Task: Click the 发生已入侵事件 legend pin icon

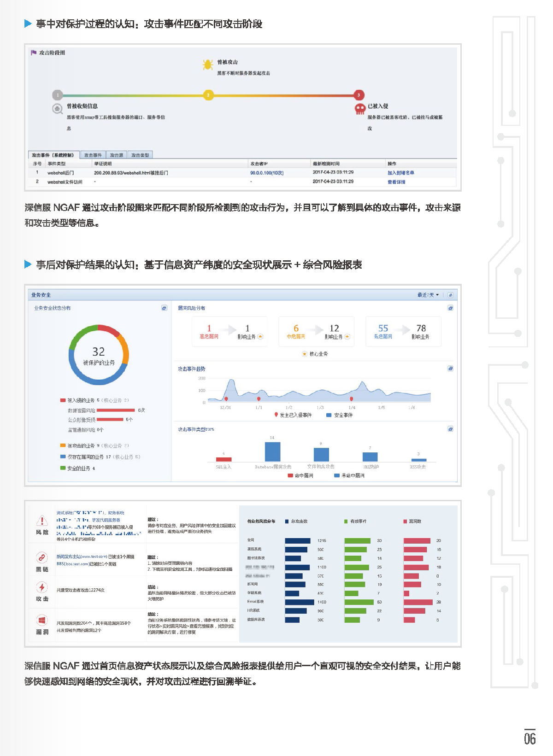Action: pos(276,415)
